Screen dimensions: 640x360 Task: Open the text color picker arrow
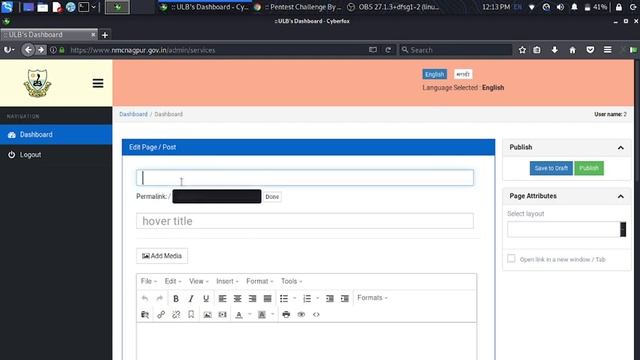250,314
